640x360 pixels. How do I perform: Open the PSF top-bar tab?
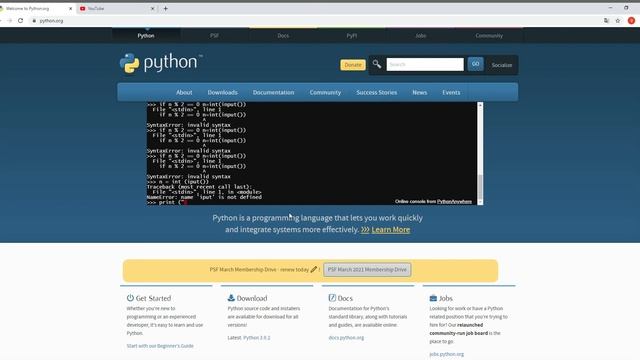[214, 36]
